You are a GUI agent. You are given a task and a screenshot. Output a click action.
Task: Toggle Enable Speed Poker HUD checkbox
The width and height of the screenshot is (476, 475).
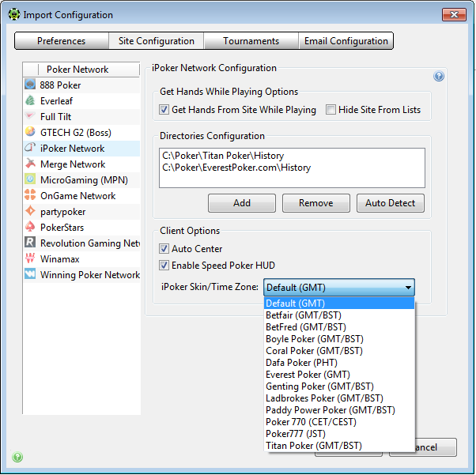point(164,266)
